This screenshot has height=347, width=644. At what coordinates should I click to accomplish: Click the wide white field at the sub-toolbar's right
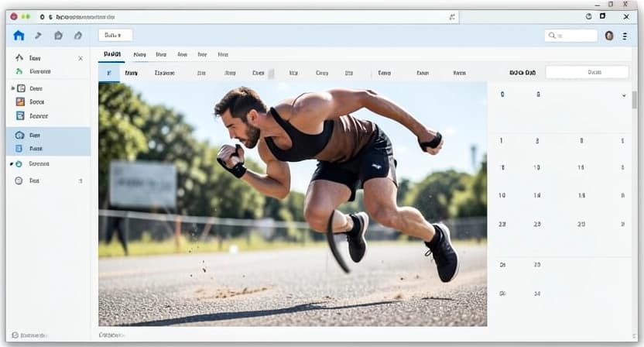click(587, 72)
